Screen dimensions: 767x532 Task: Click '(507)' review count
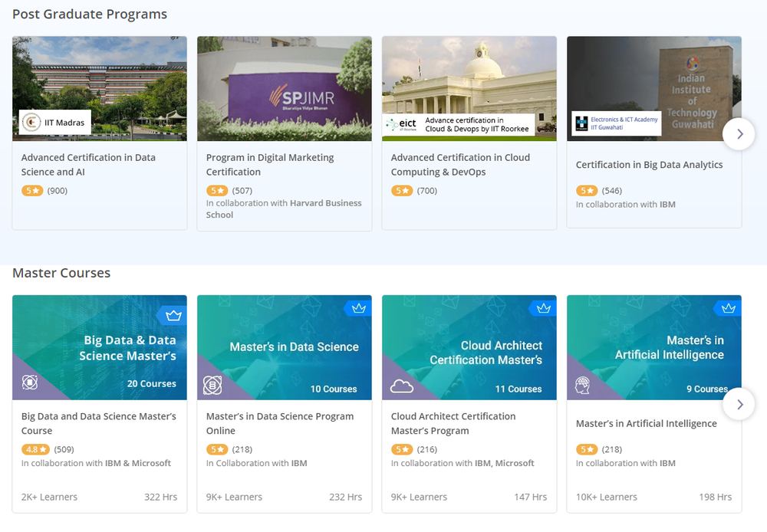242,191
